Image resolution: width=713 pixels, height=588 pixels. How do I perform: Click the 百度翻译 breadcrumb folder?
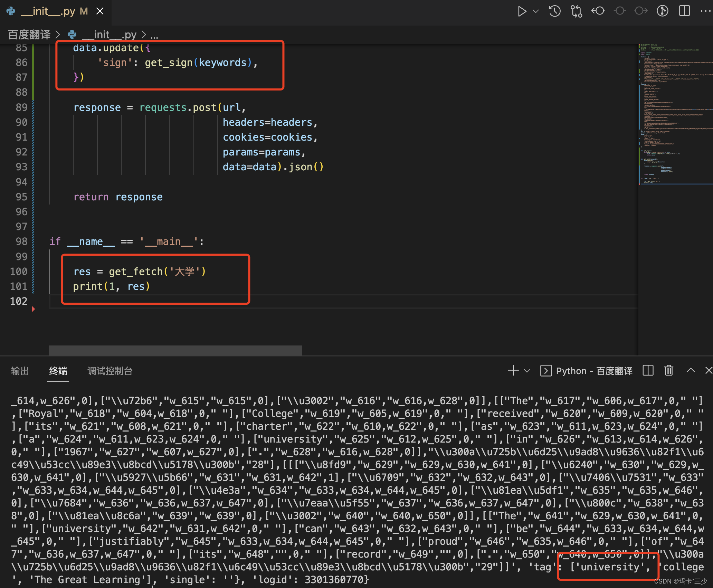pyautogui.click(x=29, y=35)
